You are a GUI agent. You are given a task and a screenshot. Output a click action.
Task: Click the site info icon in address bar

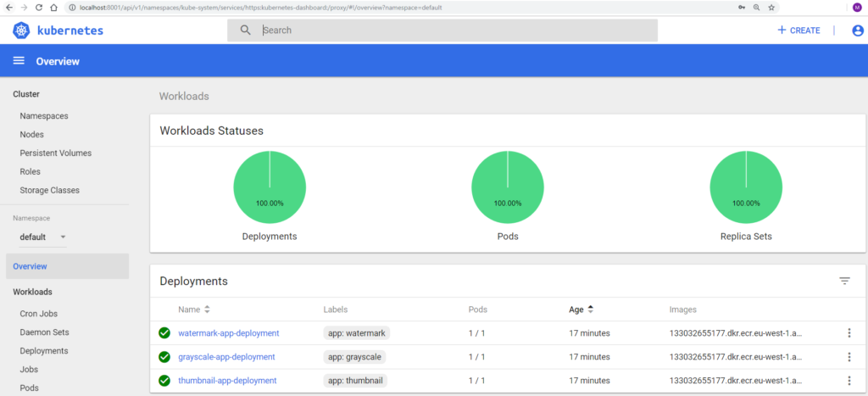tap(71, 8)
